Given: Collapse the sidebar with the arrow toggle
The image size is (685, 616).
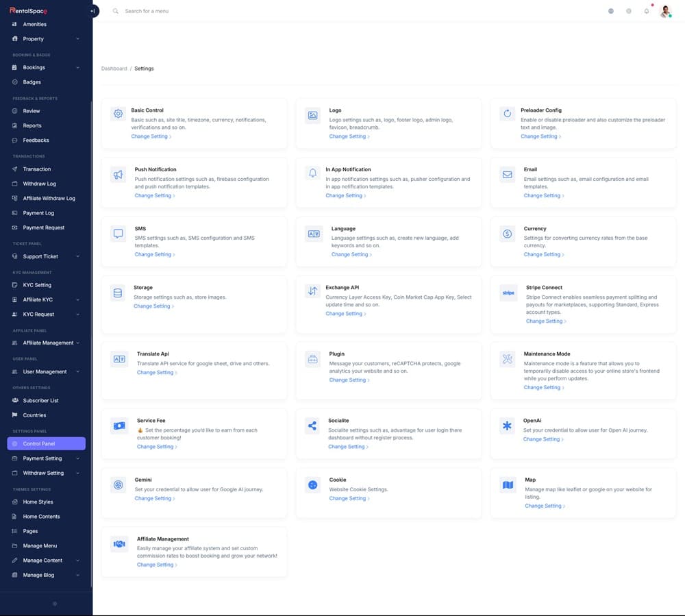Looking at the screenshot, I should pos(93,11).
